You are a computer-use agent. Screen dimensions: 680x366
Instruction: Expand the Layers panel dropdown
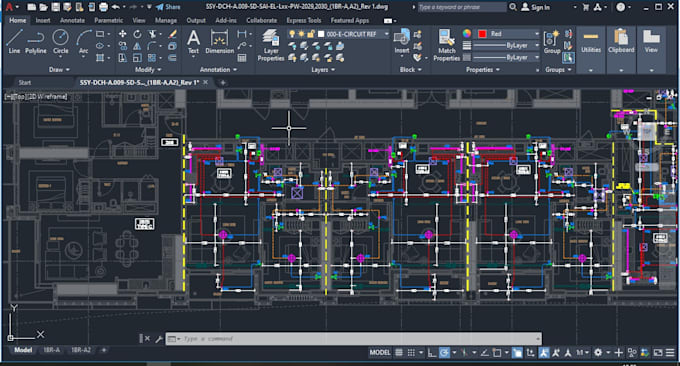tap(323, 69)
